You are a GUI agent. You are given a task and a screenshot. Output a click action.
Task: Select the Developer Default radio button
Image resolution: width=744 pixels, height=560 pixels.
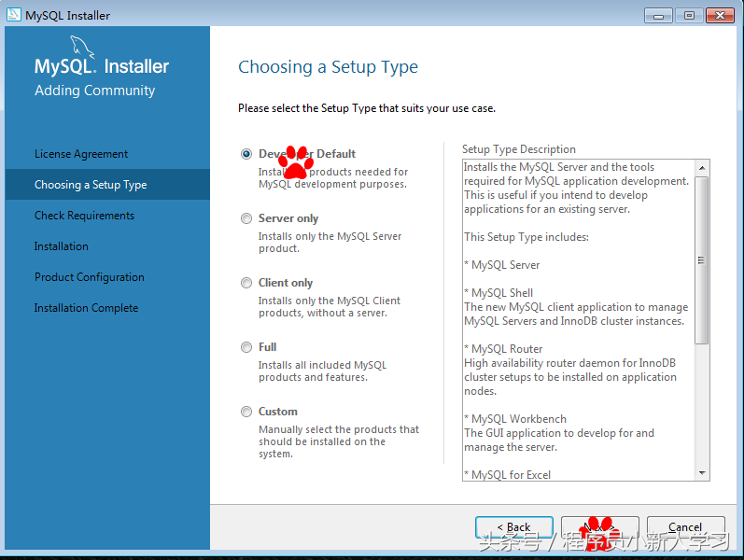pos(246,154)
